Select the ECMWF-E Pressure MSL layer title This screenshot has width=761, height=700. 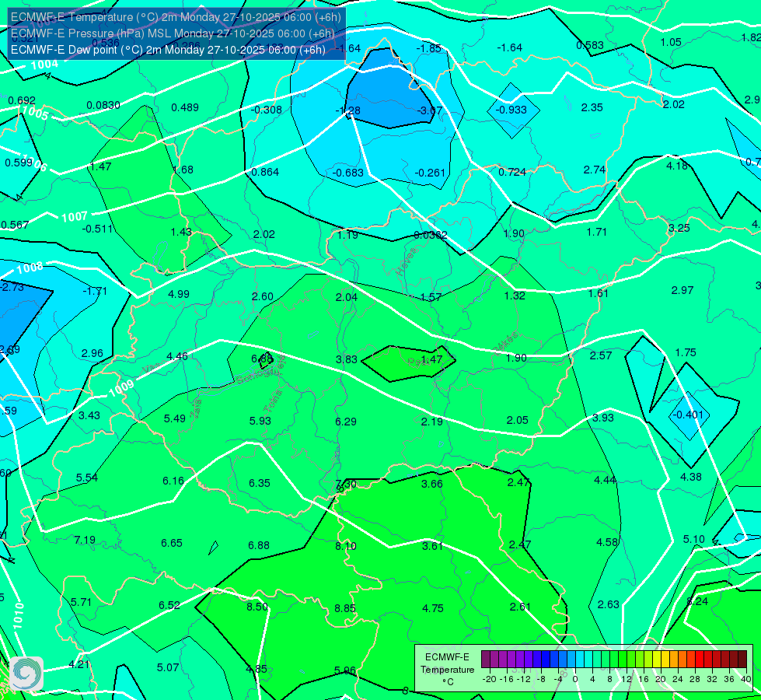coord(173,33)
